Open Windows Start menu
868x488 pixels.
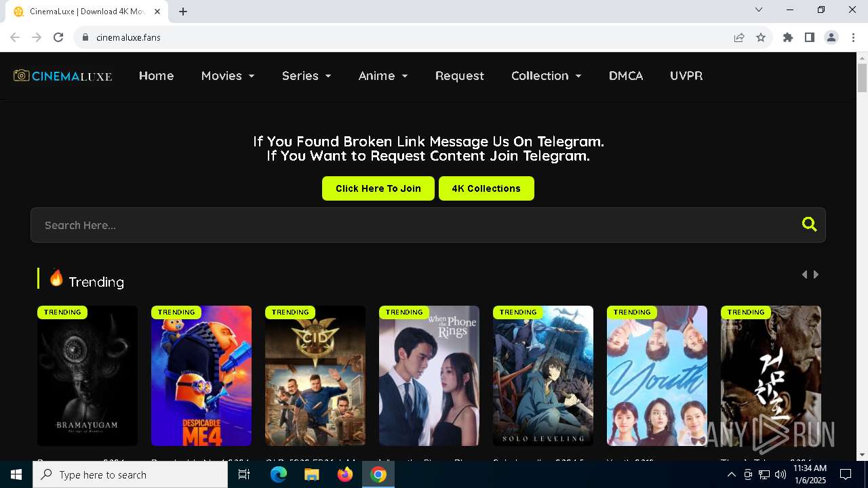16,474
